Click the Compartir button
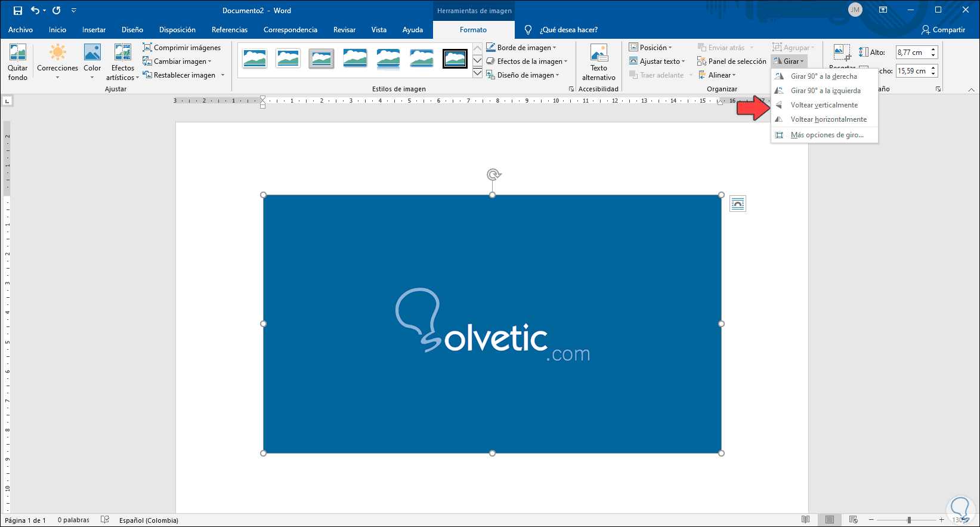980x527 pixels. click(943, 30)
